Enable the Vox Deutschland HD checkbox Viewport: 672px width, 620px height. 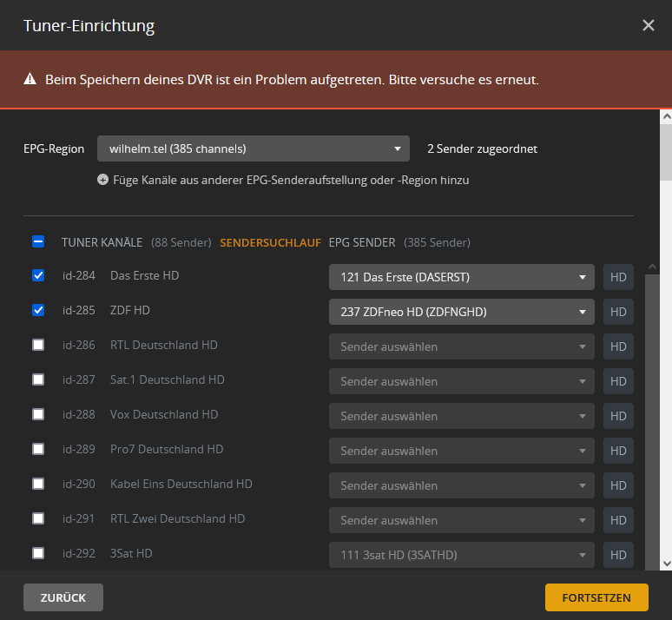click(x=38, y=414)
